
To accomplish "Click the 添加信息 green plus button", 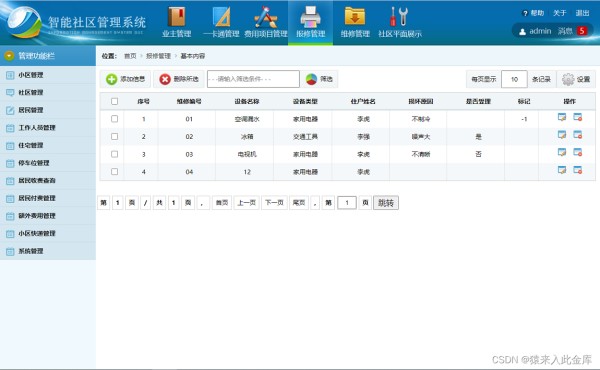I will tap(126, 79).
